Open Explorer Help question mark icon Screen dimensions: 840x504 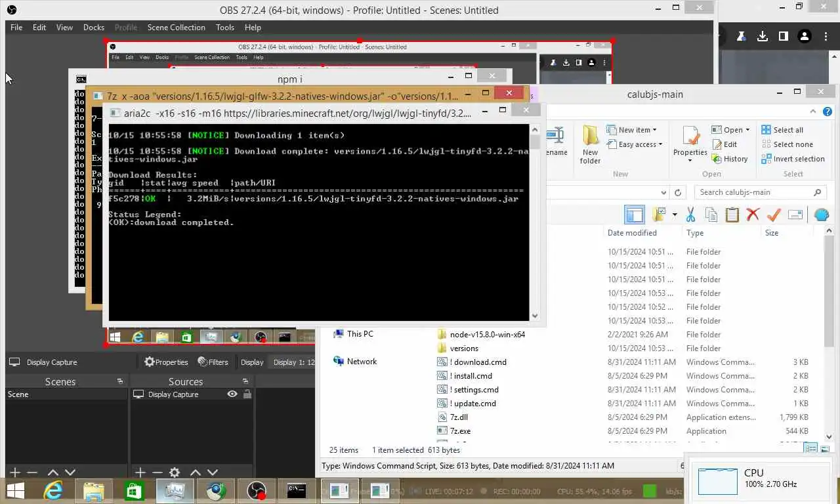828,112
